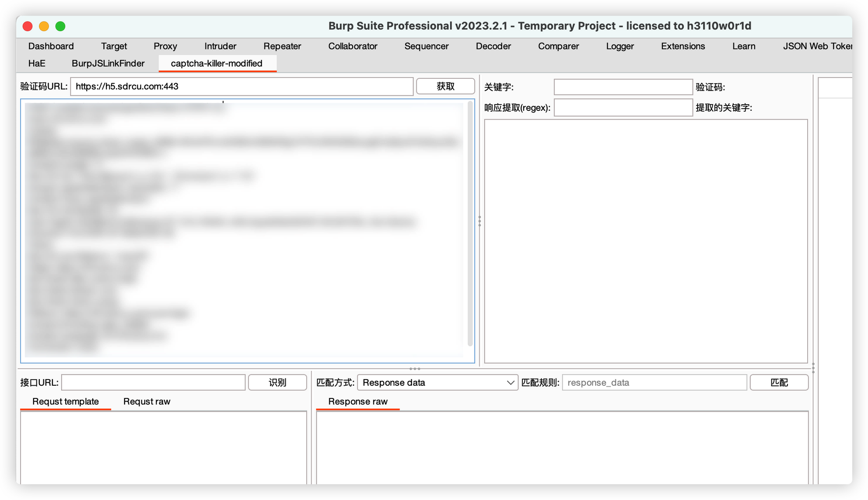Click the 匹配 button
The height and width of the screenshot is (500, 868).
coord(779,382)
